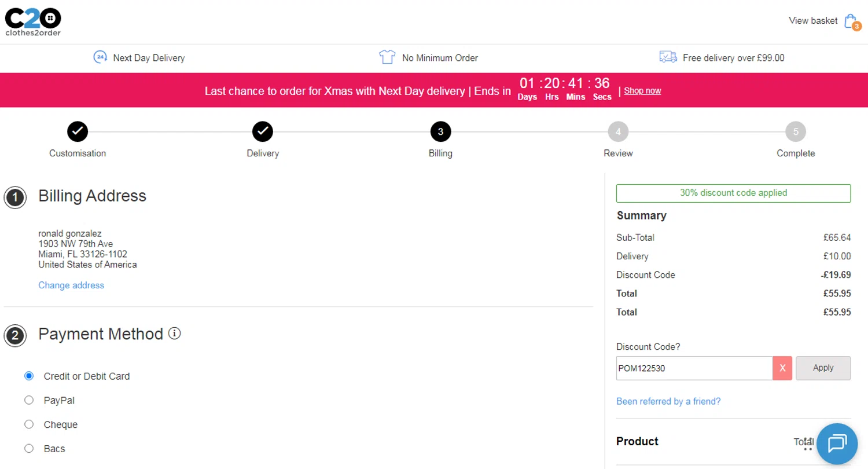Viewport: 868px width, 469px height.
Task: Select Credit or Debit Card payment
Action: click(x=29, y=376)
